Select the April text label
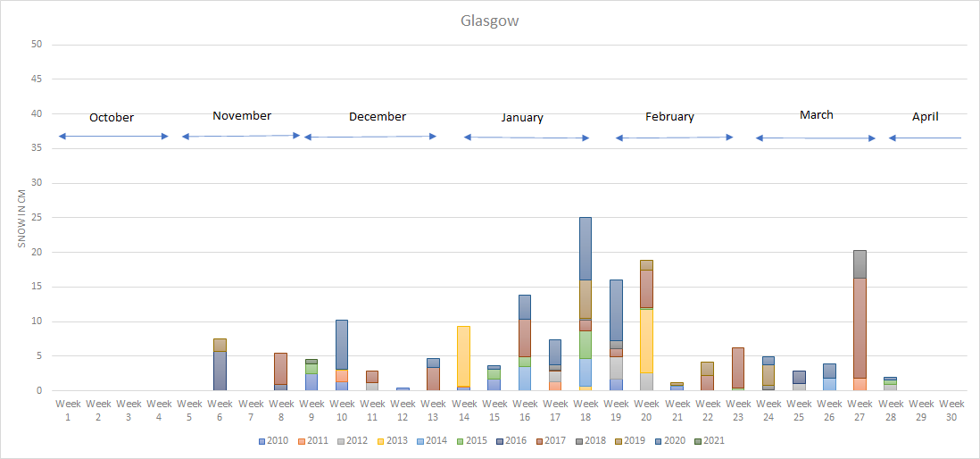This screenshot has height=459, width=980. [925, 116]
